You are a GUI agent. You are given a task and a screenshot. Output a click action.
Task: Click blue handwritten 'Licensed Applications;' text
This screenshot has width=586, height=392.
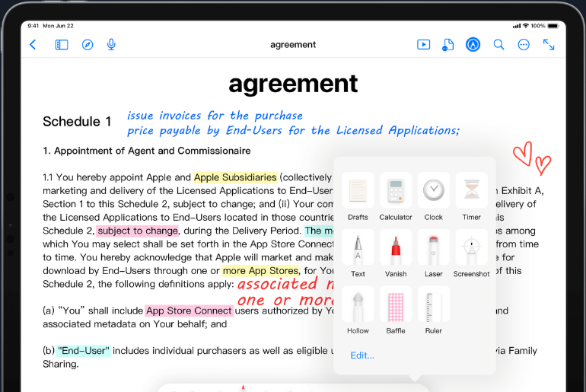(x=398, y=130)
